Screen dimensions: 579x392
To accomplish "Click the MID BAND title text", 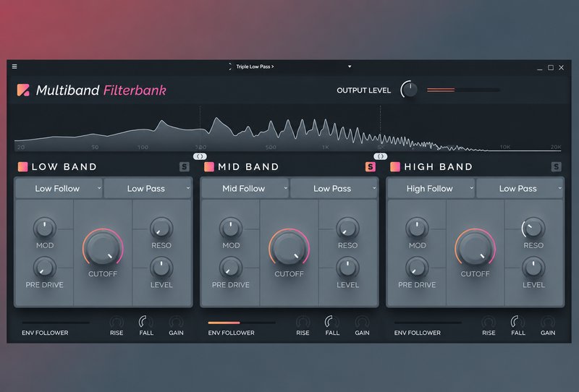I will click(248, 167).
